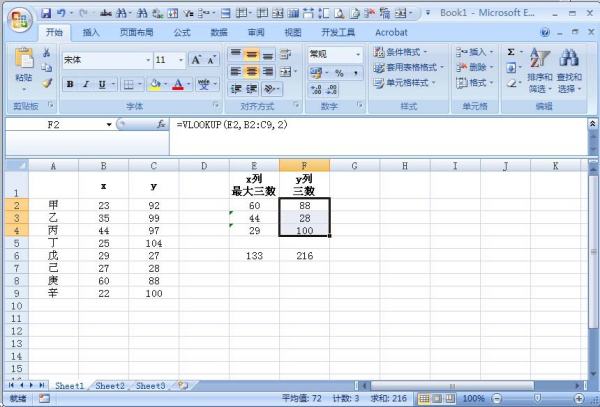Switch to the 公式 ribbon tab
Image resolution: width=600 pixels, height=407 pixels.
coord(182,33)
